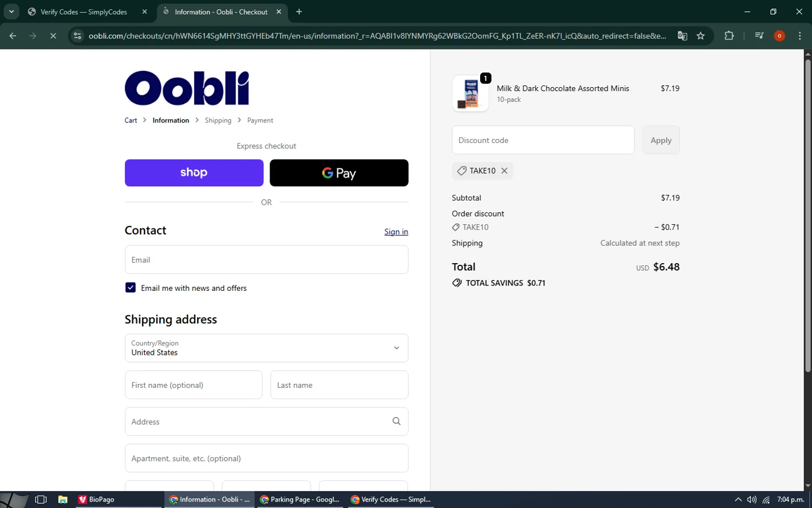Click Shipping breadcrumb step
Screen dimensions: 812x508
point(218,120)
